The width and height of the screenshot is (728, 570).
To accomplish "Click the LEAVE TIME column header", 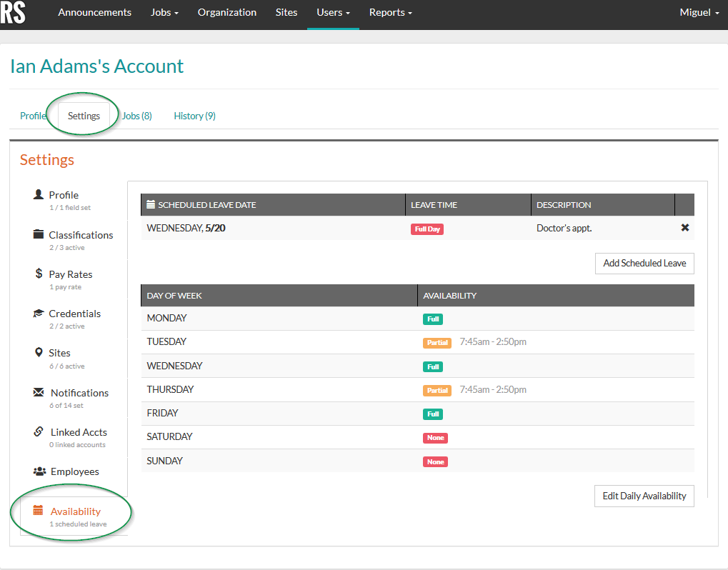I will (x=434, y=205).
